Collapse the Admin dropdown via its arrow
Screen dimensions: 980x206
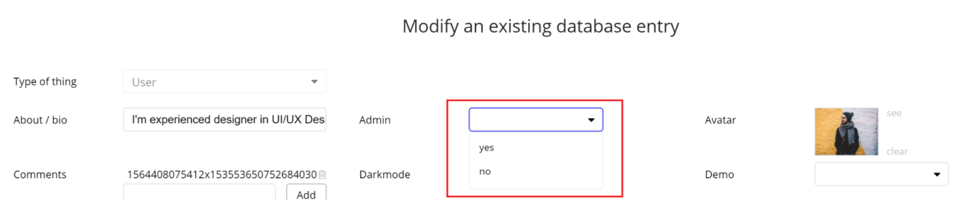click(591, 120)
